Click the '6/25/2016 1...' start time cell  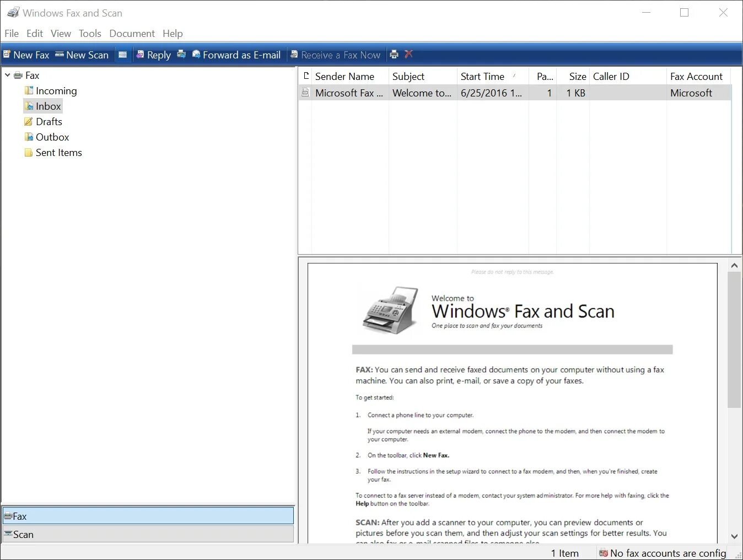point(493,93)
